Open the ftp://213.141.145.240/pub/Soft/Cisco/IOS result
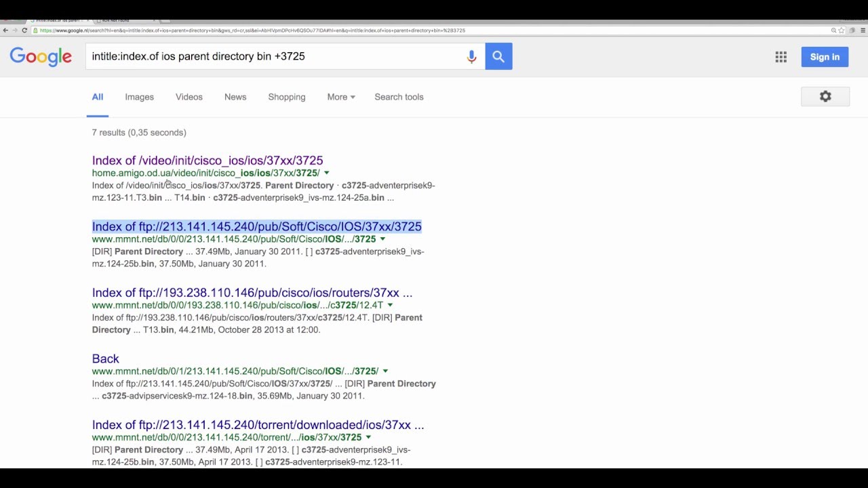Viewport: 868px width, 488px height. coord(257,226)
